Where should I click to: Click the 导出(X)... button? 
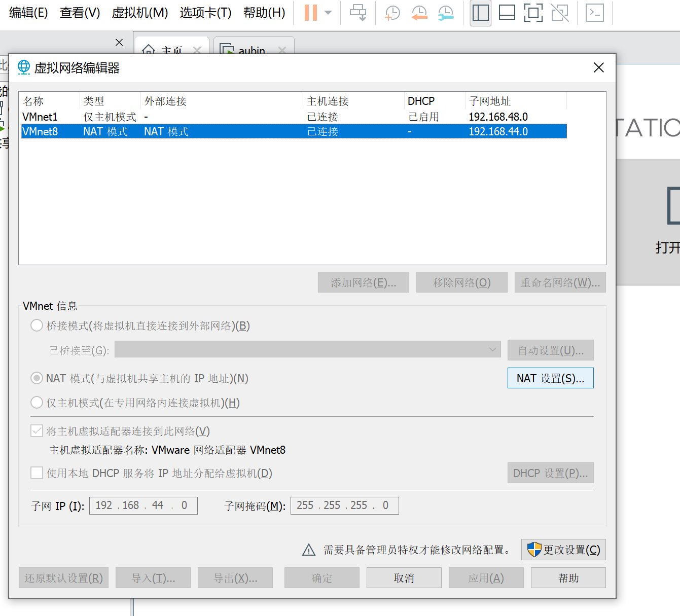point(235,578)
